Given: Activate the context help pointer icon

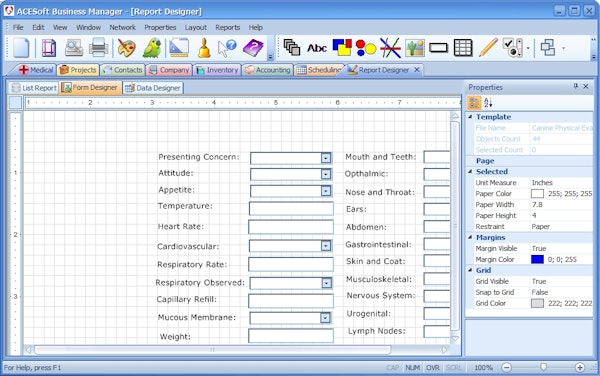Looking at the screenshot, I should 227,49.
